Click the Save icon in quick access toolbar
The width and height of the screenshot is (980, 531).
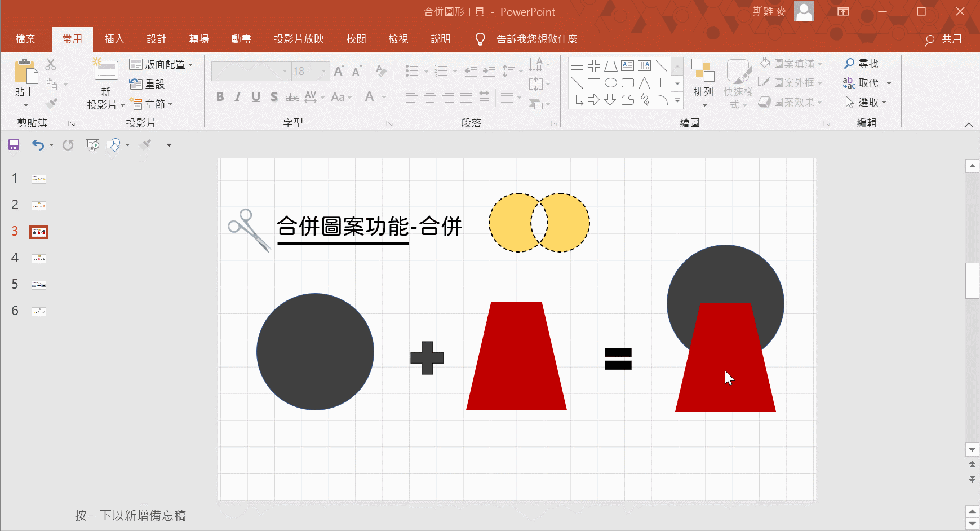[14, 145]
